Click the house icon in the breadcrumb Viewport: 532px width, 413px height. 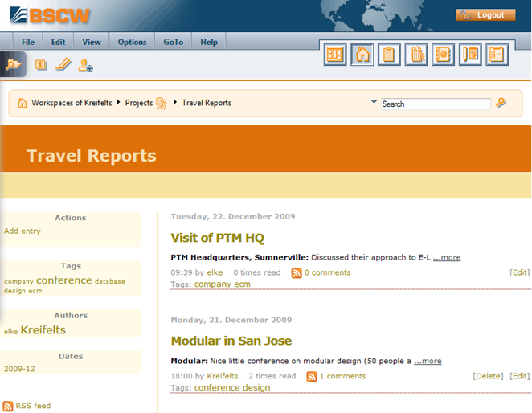tap(23, 103)
